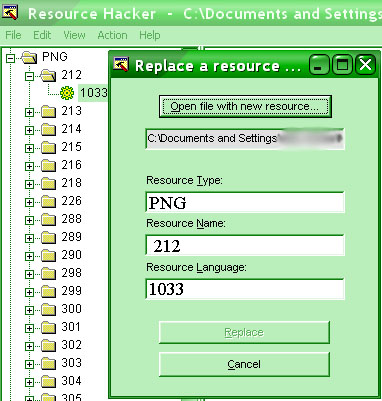382x401 pixels.
Task: Open the View menu
Action: pyautogui.click(x=74, y=35)
